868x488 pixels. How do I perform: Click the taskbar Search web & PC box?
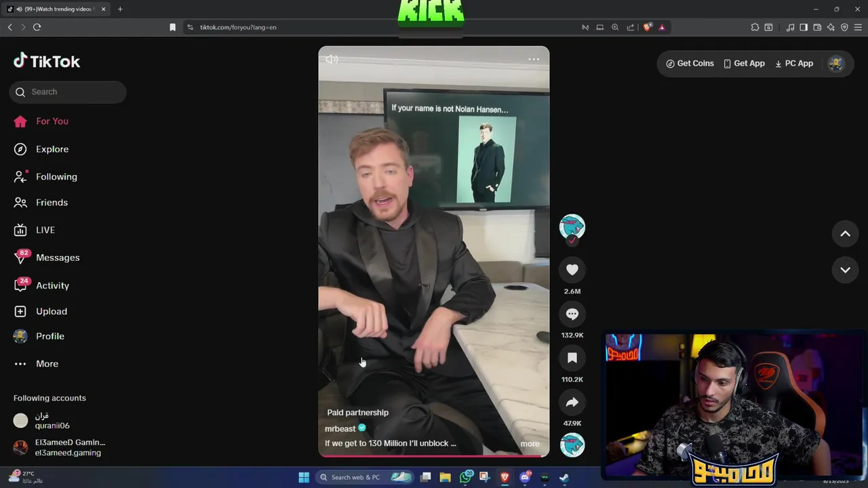pyautogui.click(x=365, y=477)
